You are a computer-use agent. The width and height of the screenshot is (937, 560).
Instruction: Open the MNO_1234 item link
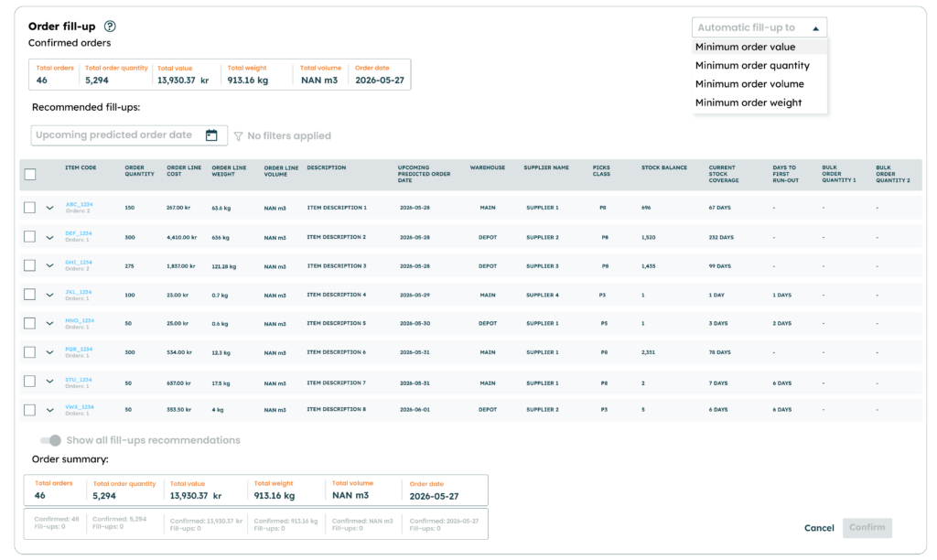pyautogui.click(x=80, y=321)
